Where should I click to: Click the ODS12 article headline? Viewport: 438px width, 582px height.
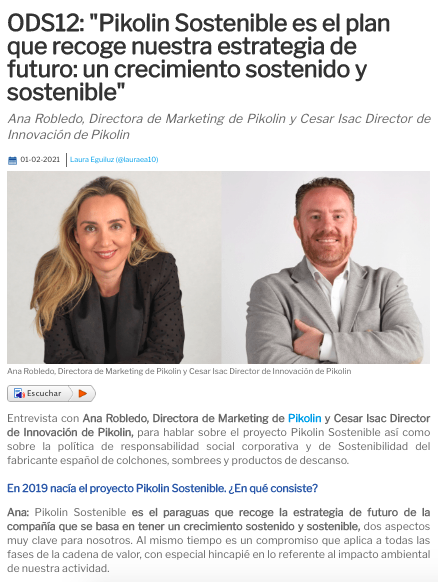pyautogui.click(x=199, y=58)
